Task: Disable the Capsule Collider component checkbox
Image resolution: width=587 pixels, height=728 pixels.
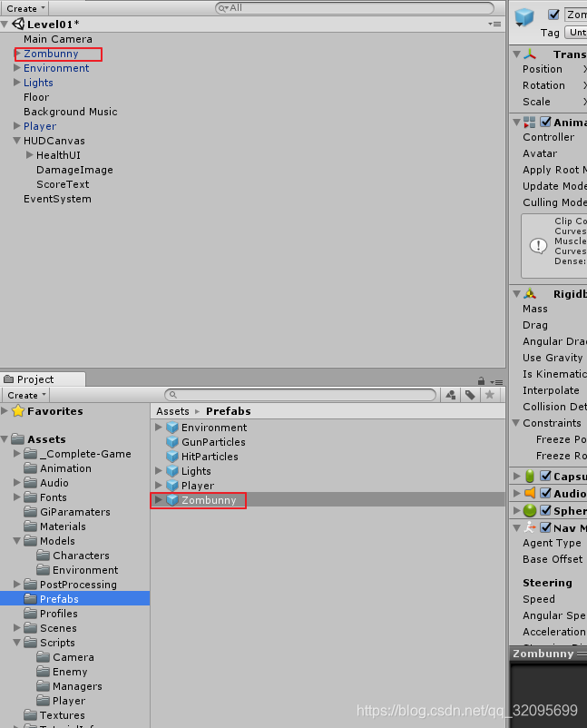Action: point(546,476)
